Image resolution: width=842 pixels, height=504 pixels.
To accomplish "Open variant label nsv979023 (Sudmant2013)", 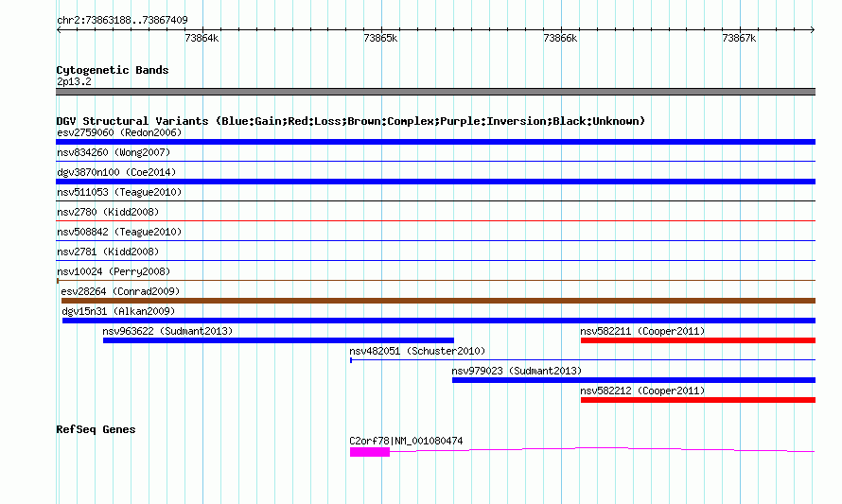I will (517, 371).
